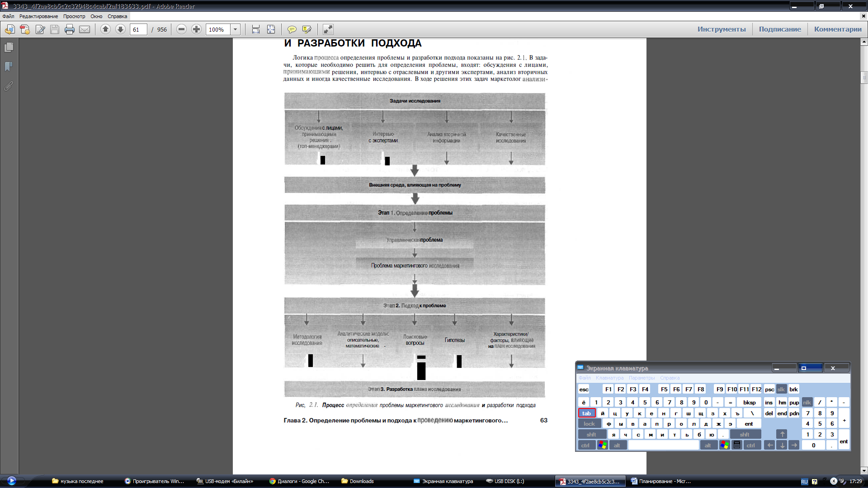Open the Просмотр menu

[x=74, y=16]
